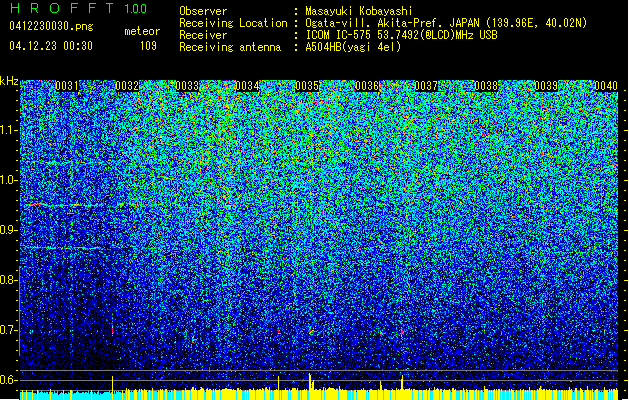Select the file name 0412230030.png
The image size is (629, 400).
(51, 27)
